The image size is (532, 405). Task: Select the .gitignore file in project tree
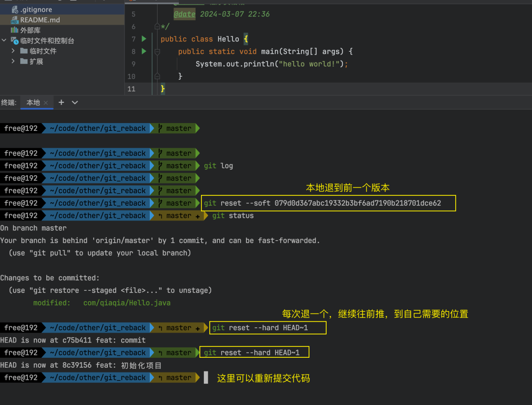(x=35, y=9)
